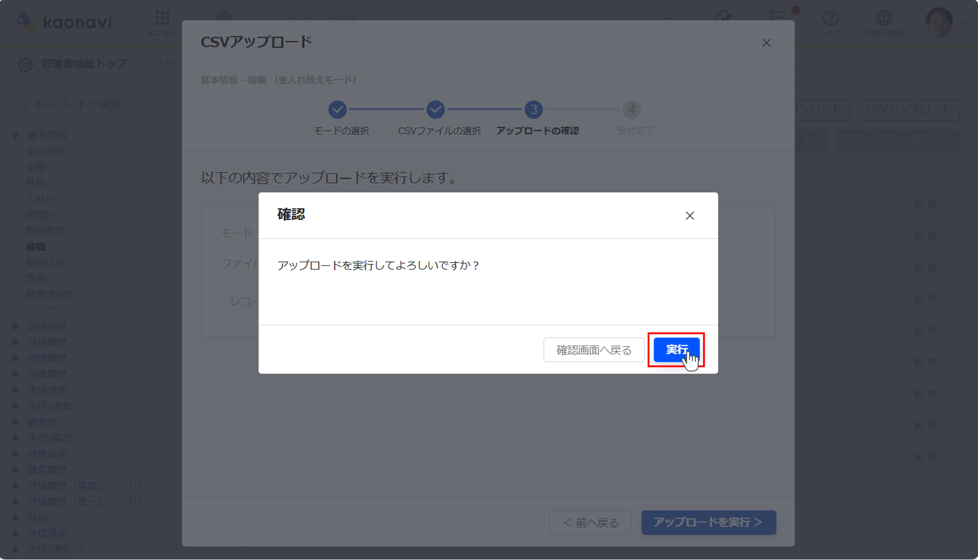Expand the 家族情報 section
This screenshot has height=560, width=978.
click(16, 390)
